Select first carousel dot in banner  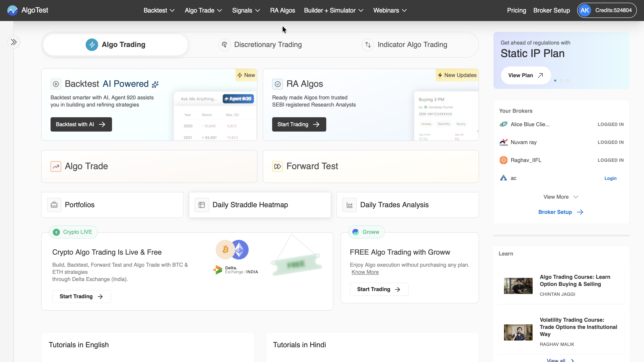[x=555, y=81]
